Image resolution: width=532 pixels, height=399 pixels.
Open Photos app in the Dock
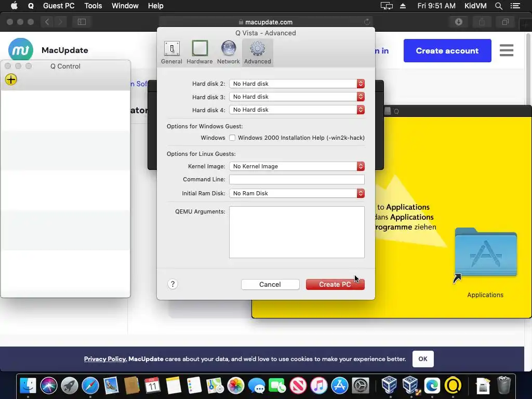click(x=235, y=385)
